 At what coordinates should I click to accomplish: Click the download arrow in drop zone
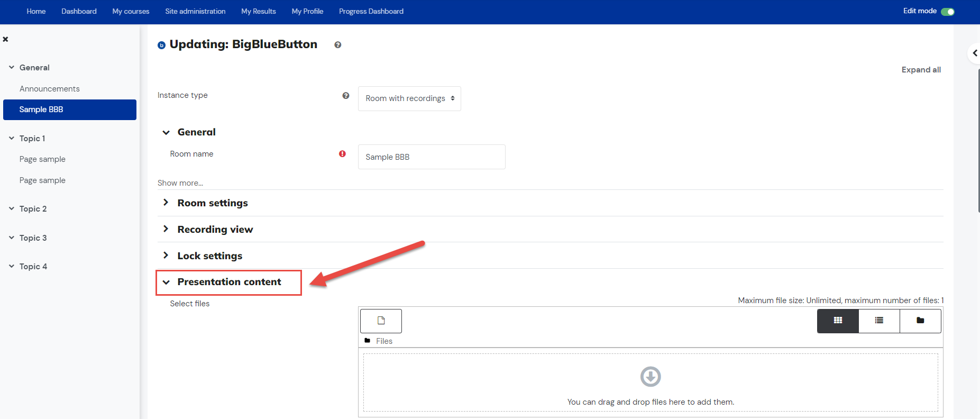(651, 377)
